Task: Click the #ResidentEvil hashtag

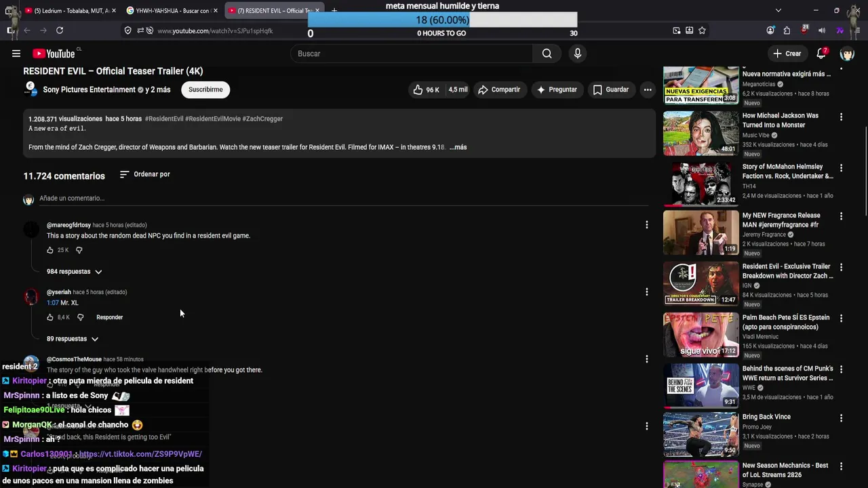Action: pos(164,119)
